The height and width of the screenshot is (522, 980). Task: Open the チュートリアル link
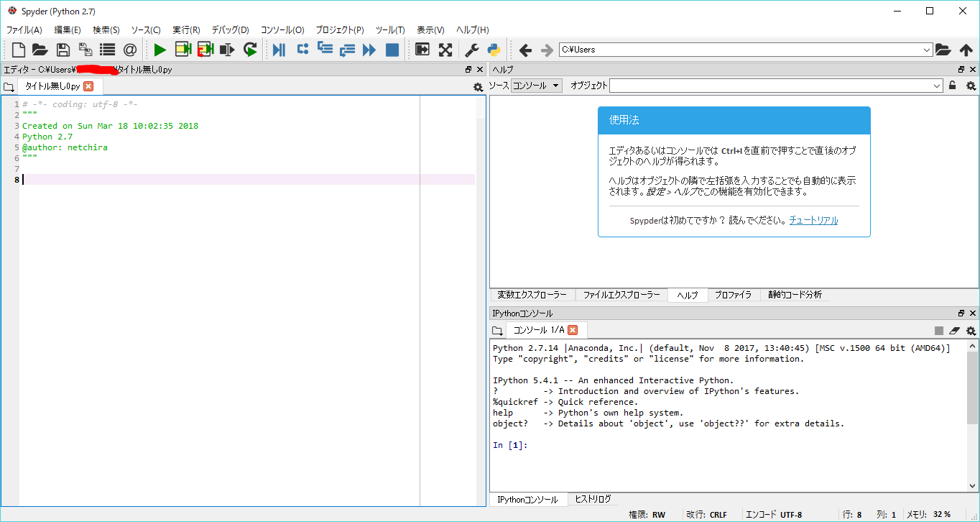coord(813,221)
